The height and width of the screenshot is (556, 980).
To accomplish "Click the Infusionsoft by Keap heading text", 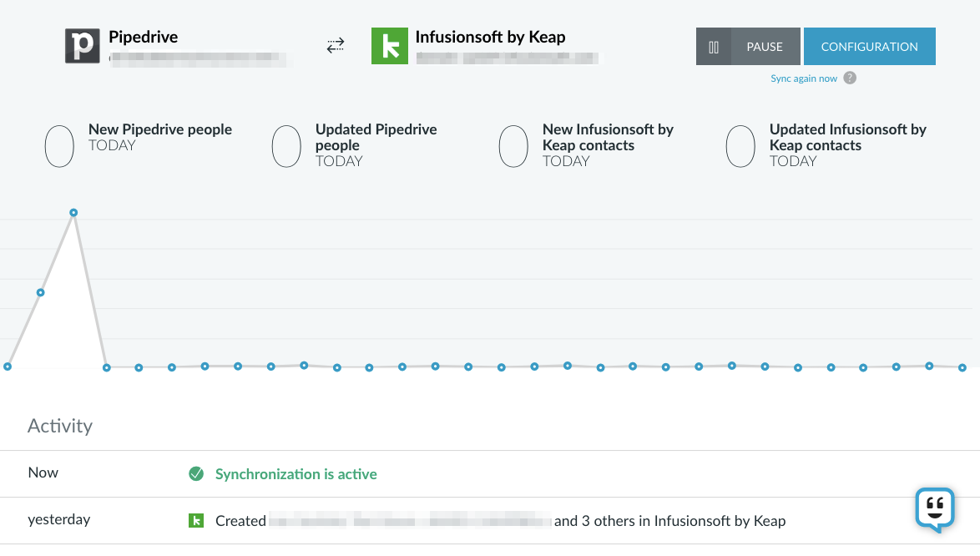I will 491,37.
